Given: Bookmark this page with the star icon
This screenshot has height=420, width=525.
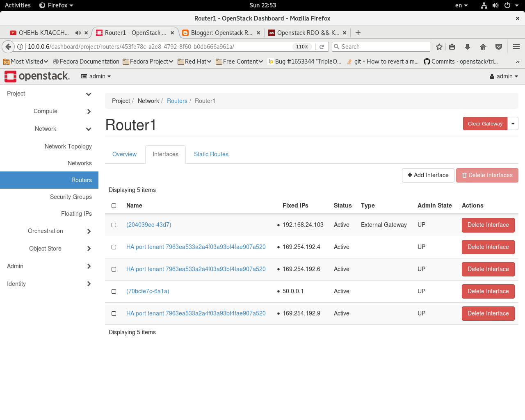Looking at the screenshot, I should (x=439, y=47).
